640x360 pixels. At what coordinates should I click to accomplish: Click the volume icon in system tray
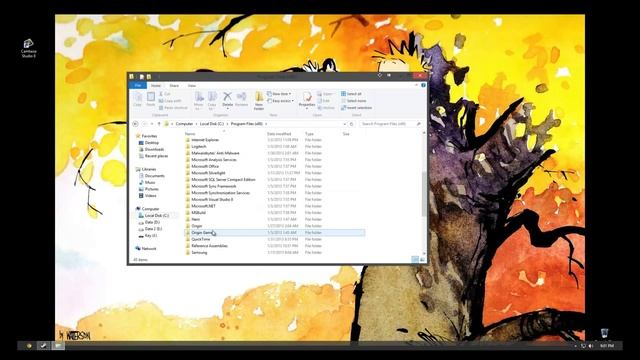(x=591, y=346)
